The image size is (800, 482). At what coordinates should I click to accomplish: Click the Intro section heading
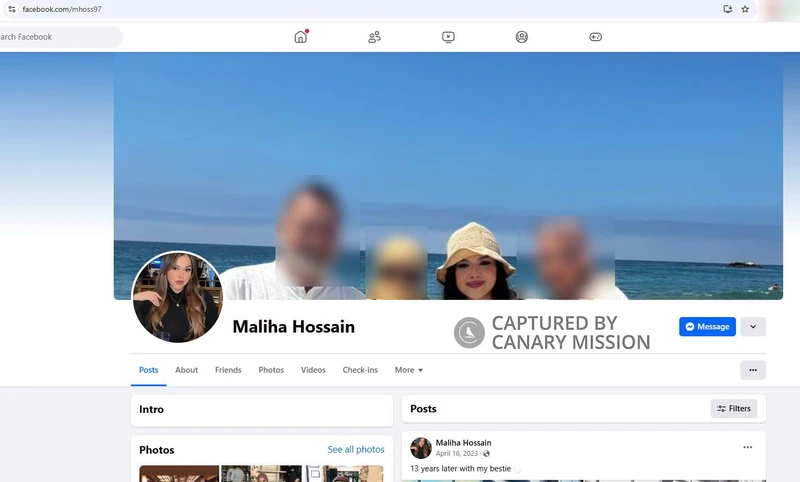[152, 409]
